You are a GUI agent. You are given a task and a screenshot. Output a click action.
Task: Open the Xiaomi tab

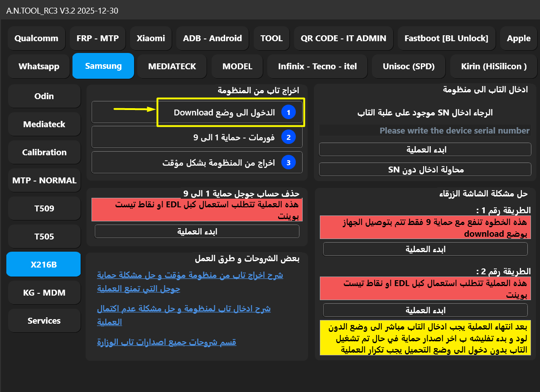pos(151,38)
